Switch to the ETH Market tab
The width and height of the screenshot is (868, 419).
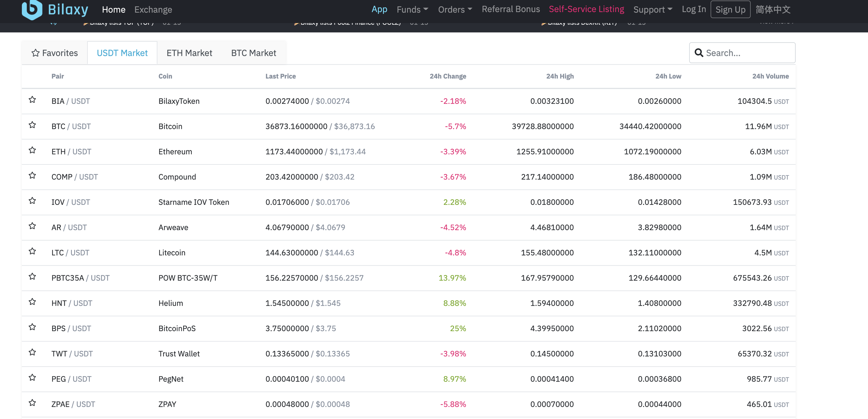189,53
